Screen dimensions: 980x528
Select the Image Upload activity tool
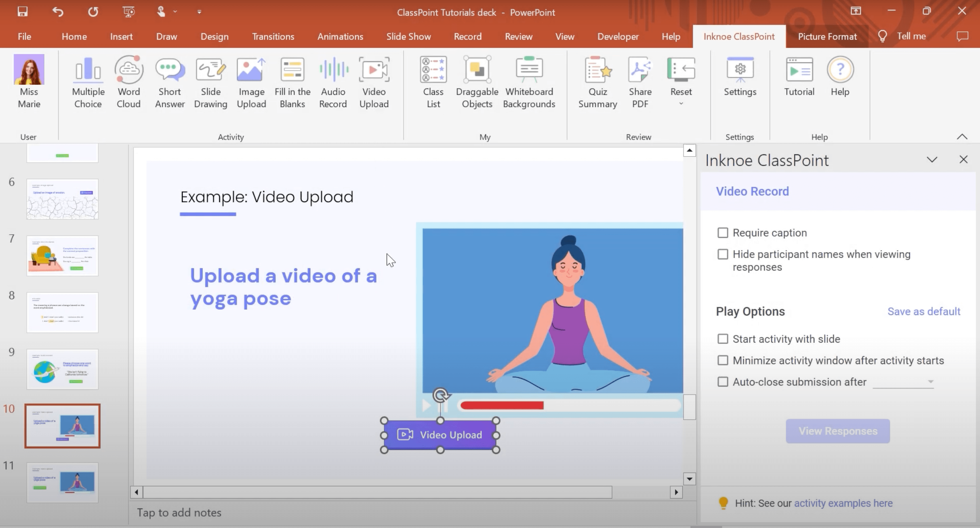251,81
